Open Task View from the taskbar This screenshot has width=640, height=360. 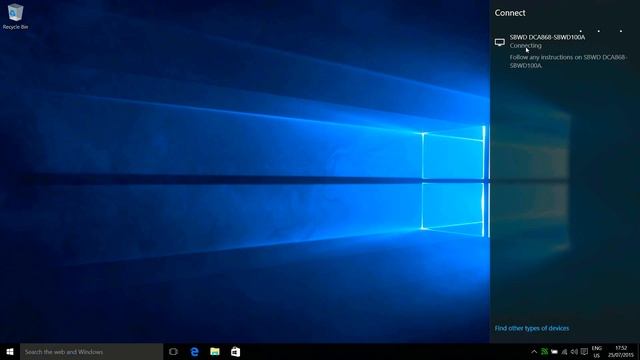(x=173, y=351)
